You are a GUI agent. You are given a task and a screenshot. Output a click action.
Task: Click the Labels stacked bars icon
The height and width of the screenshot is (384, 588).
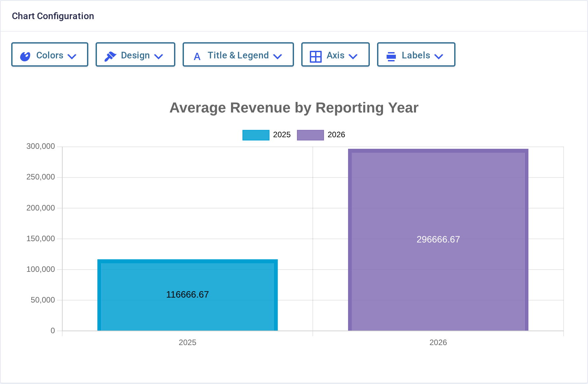[x=391, y=57]
